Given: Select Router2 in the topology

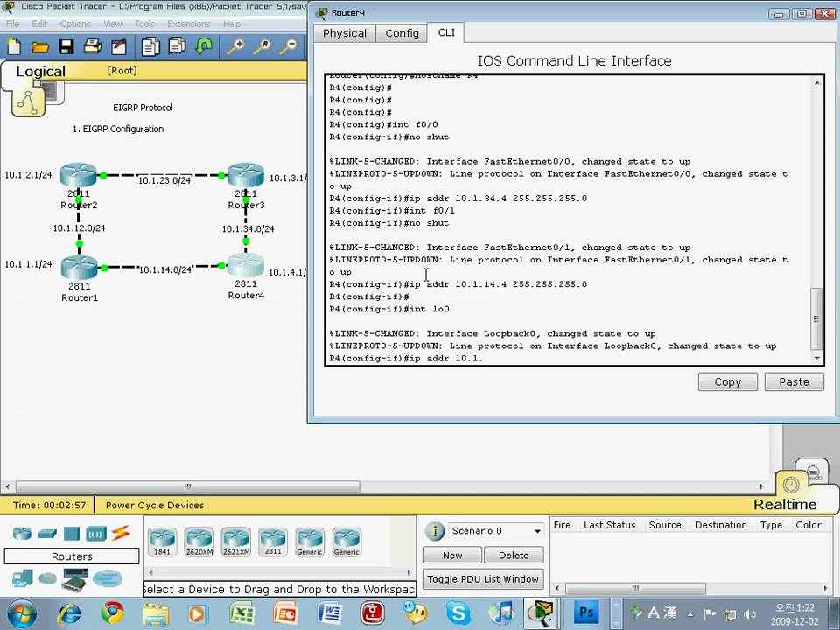Looking at the screenshot, I should click(79, 175).
